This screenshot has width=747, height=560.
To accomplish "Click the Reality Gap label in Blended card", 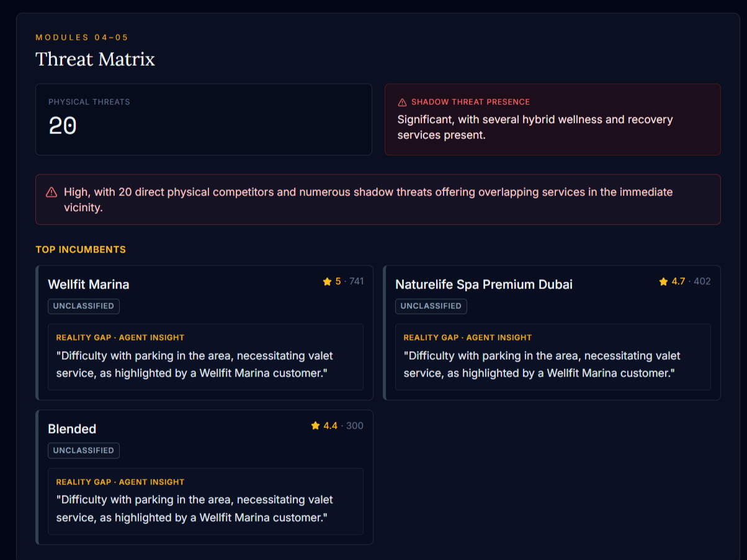I will [120, 482].
